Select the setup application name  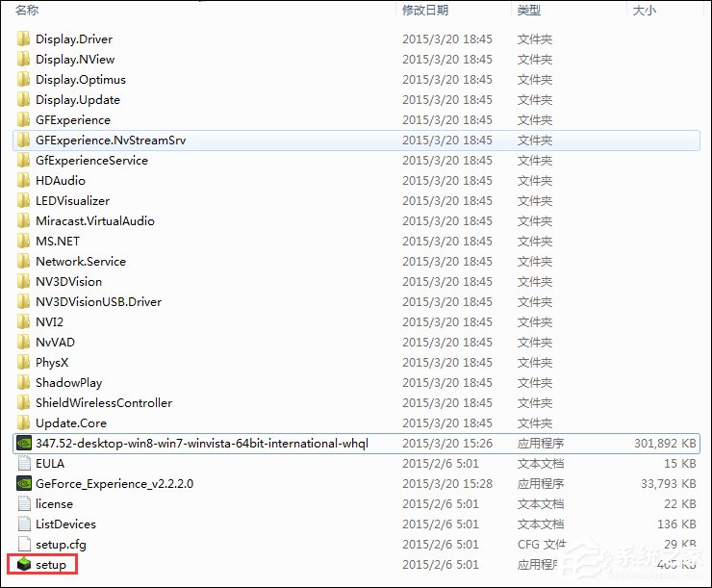coord(51,564)
